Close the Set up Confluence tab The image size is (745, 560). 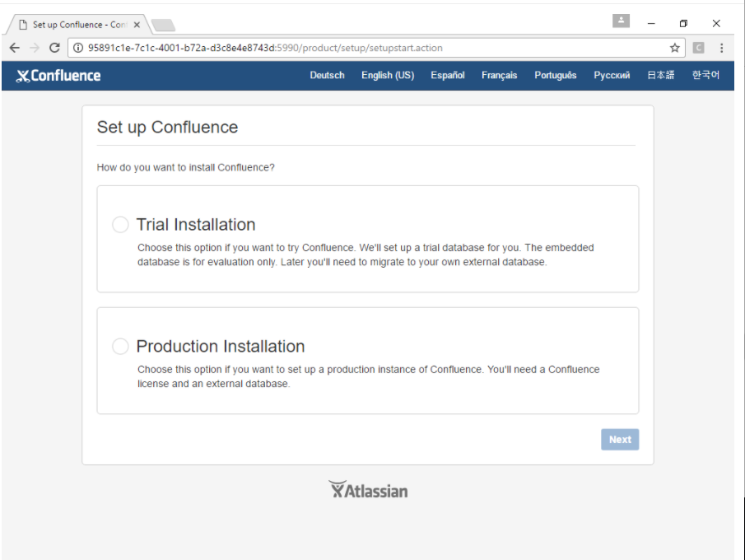click(x=137, y=25)
